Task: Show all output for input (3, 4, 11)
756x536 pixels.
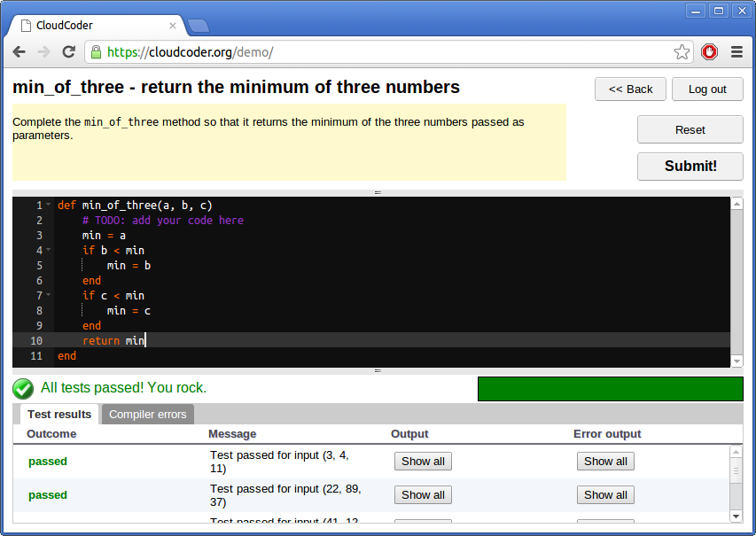Action: pyautogui.click(x=422, y=461)
